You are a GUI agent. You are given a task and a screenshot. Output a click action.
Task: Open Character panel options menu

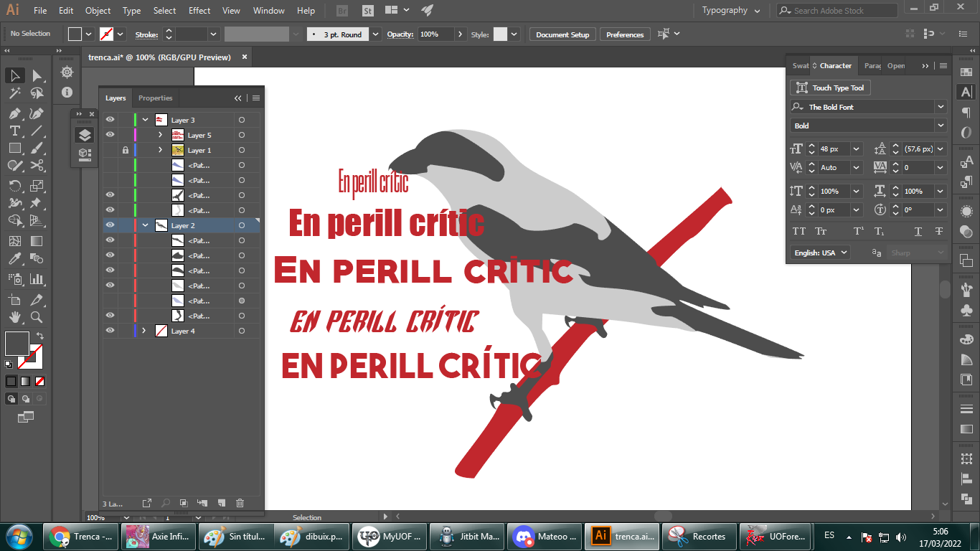coord(943,65)
